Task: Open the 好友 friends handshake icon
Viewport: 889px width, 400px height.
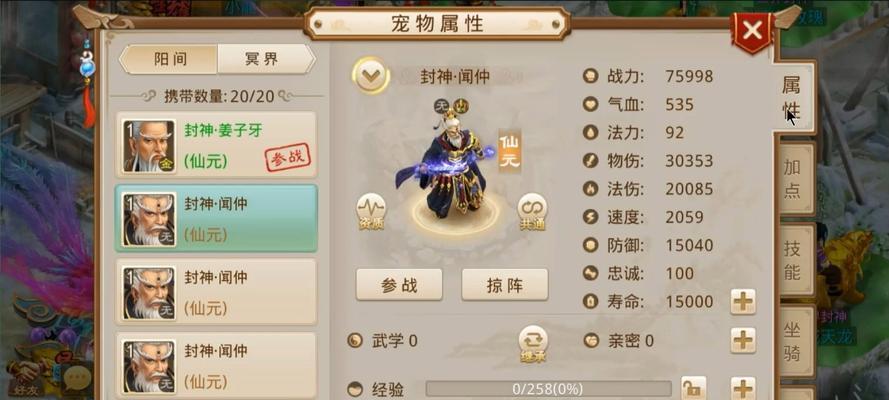Action: click(x=21, y=377)
